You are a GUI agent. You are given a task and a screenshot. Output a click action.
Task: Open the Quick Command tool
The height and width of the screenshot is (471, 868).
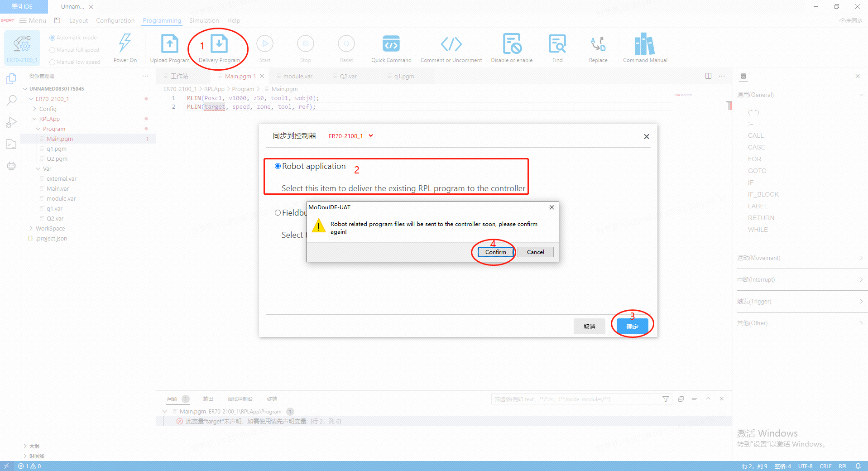(391, 44)
